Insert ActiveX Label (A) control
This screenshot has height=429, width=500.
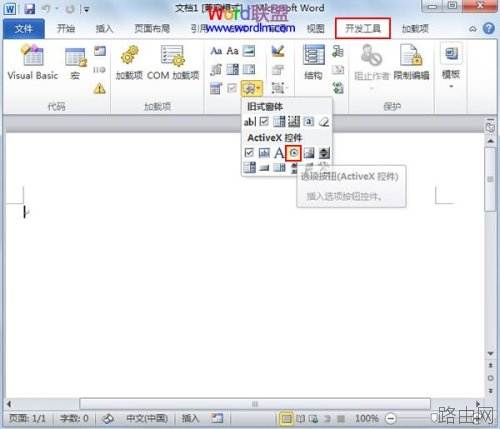click(279, 153)
